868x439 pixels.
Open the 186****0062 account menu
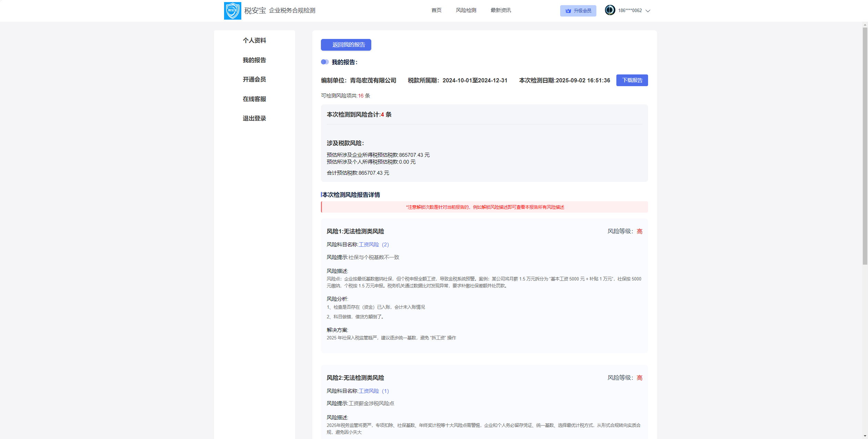(630, 11)
